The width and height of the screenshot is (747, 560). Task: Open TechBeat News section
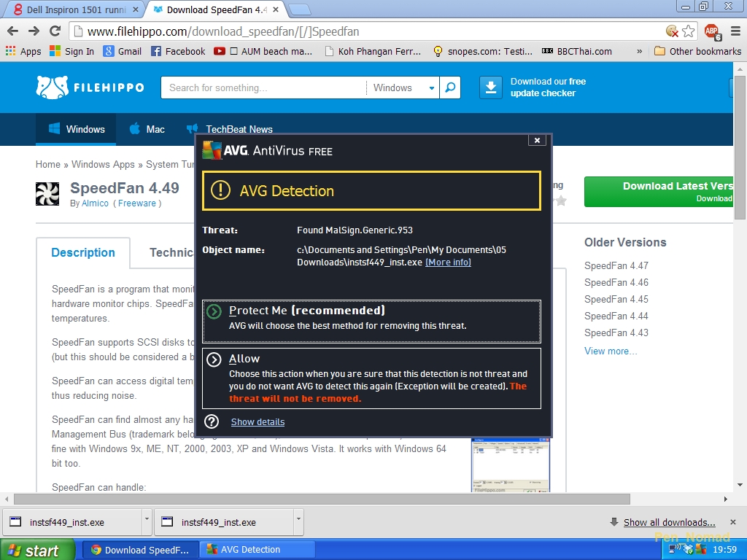coord(230,129)
